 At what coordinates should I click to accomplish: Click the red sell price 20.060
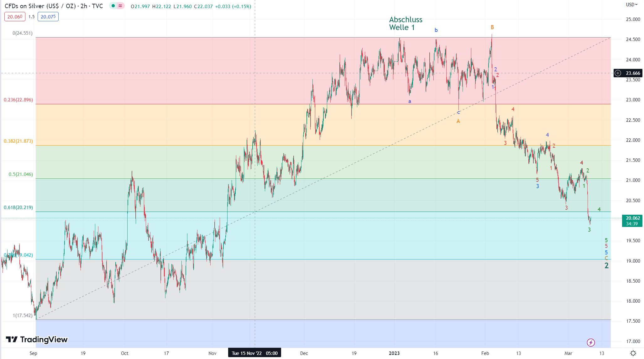point(15,17)
